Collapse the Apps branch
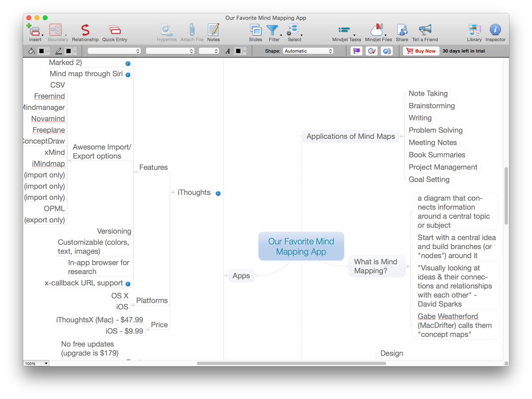 coord(226,276)
